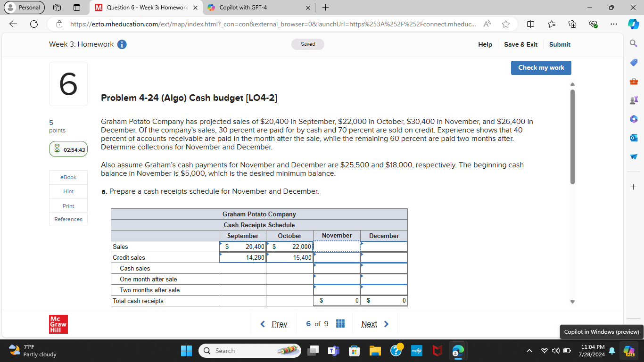Select the December Credit sales cell

(x=384, y=257)
